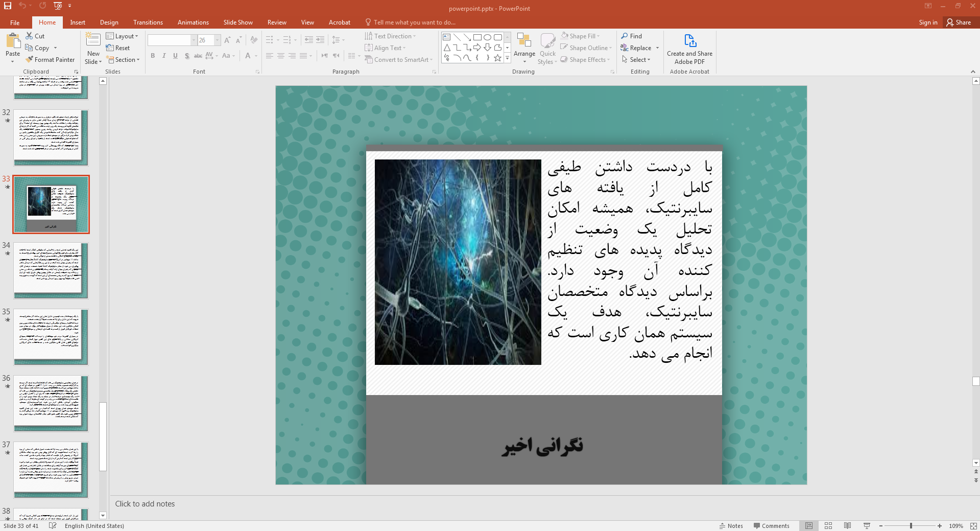Image resolution: width=980 pixels, height=531 pixels.
Task: Start Slide Show from status bar icon
Action: (x=867, y=525)
